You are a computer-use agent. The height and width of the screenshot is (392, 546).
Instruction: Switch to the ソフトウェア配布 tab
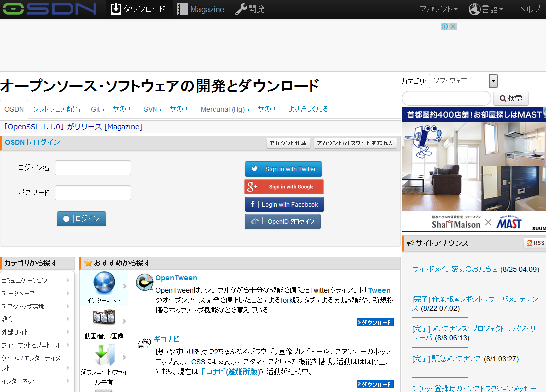tap(57, 109)
